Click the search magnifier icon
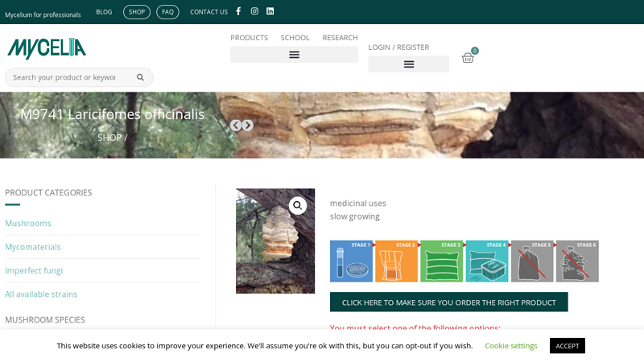The image size is (644, 362). (140, 77)
